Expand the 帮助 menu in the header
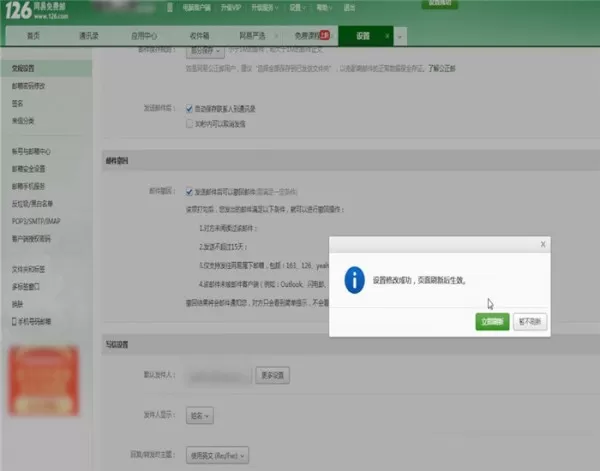 [x=324, y=8]
